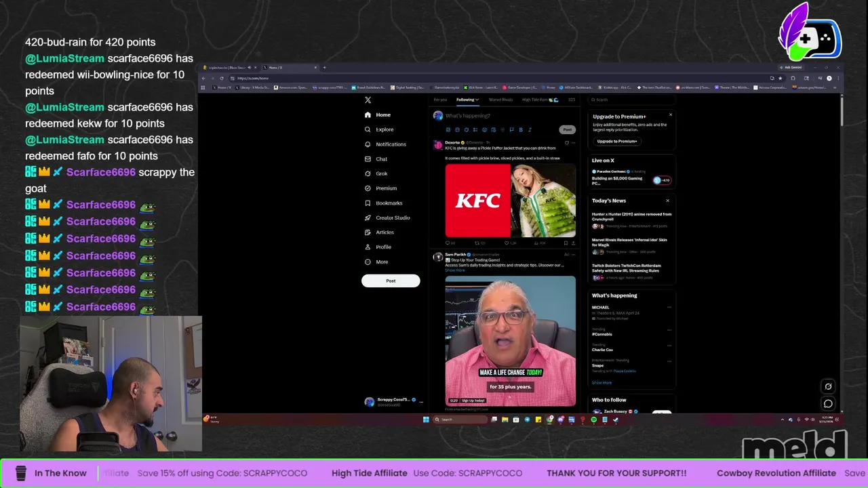Play the Sam Parikh trading video

[x=511, y=341]
